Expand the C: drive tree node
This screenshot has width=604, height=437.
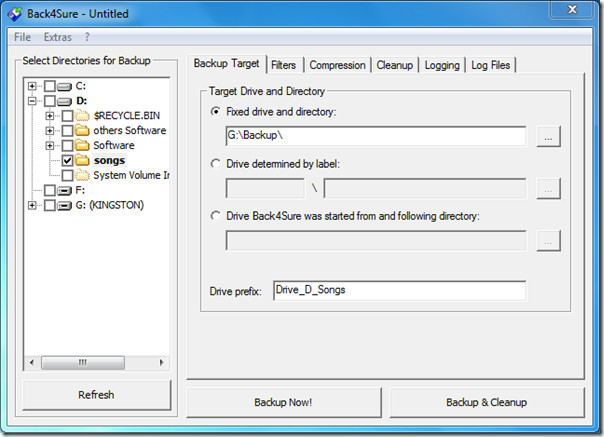(32, 86)
